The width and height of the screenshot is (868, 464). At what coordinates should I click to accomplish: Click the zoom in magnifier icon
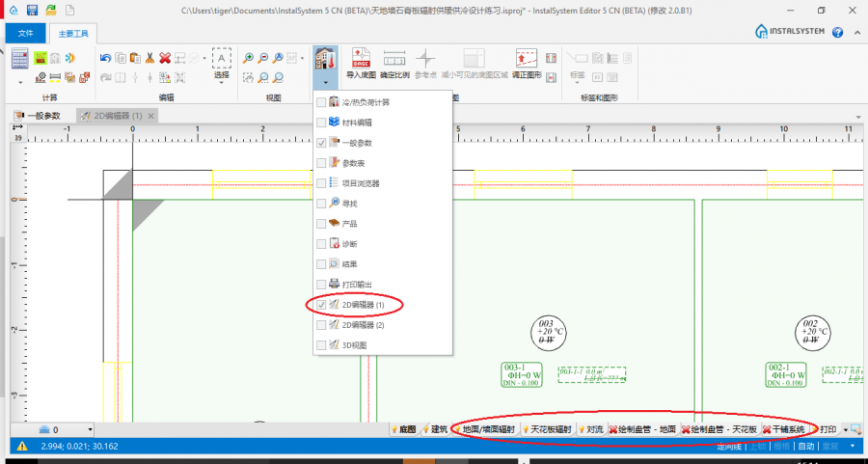[x=249, y=58]
